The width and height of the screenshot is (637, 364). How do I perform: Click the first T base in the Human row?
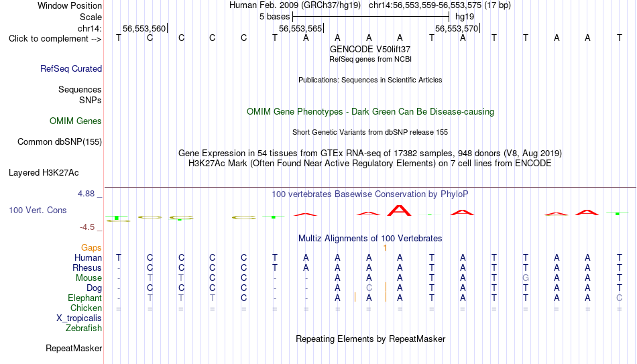(119, 258)
